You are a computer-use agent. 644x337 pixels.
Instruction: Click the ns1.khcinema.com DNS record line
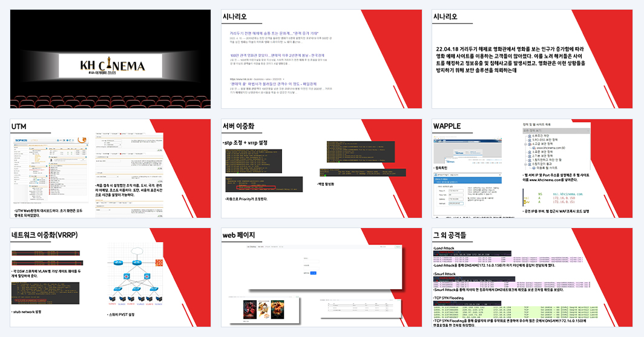pyautogui.click(x=560, y=194)
